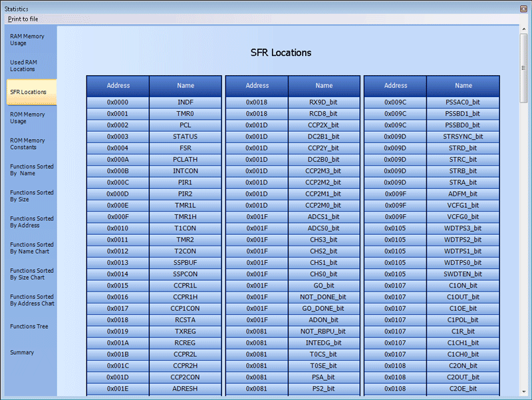Select the C1ON_bit cell
Screen dimensions: 532x400
pyautogui.click(x=463, y=286)
